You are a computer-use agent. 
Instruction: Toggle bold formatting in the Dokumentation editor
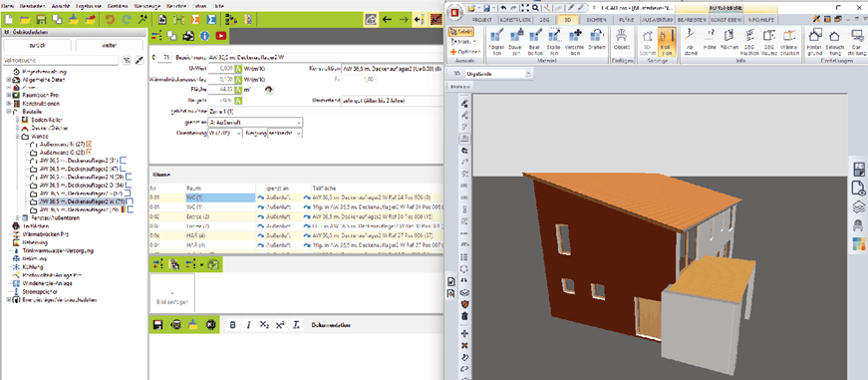click(x=233, y=324)
